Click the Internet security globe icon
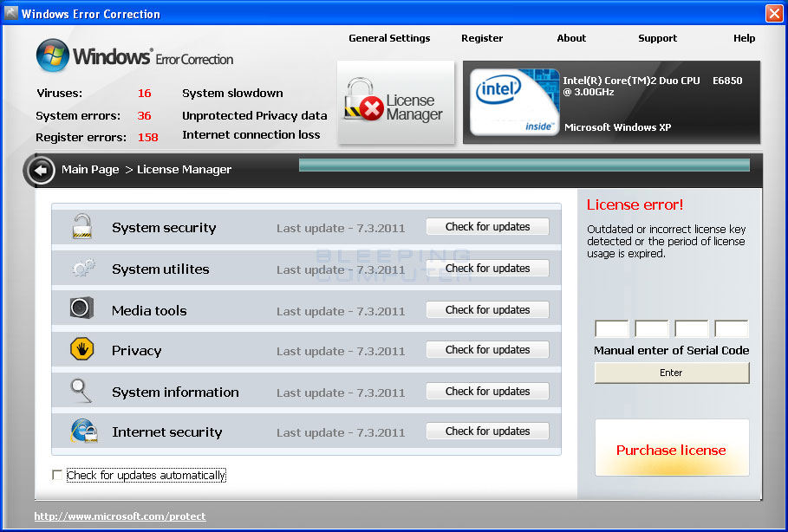Screen dimensions: 788x532 coord(84,431)
